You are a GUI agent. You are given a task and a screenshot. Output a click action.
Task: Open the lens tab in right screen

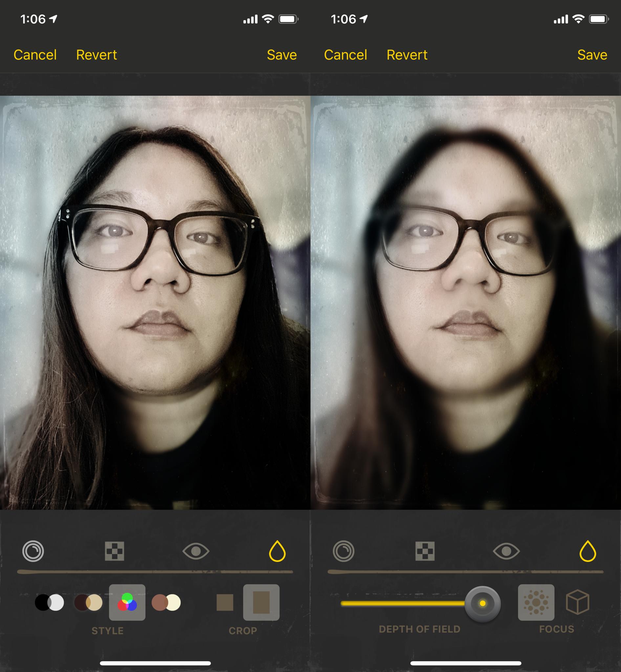coord(343,551)
